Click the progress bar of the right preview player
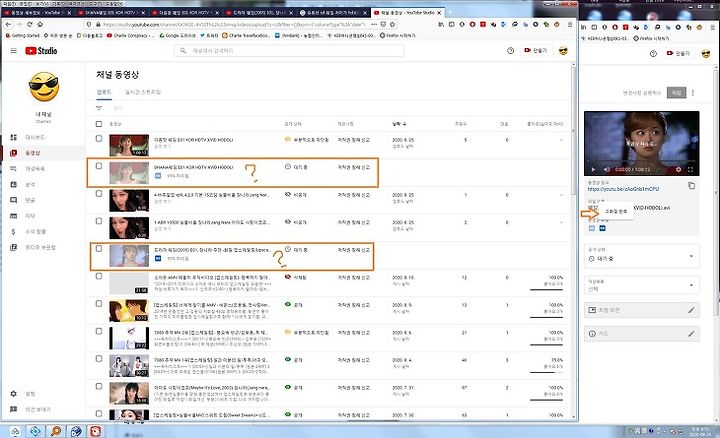 click(x=641, y=163)
